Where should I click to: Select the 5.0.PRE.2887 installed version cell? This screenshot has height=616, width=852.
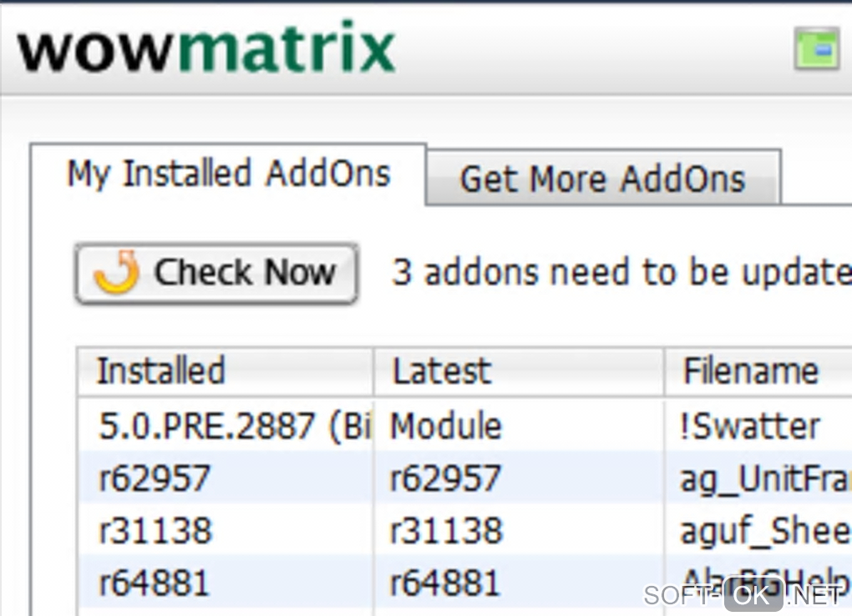point(226,426)
